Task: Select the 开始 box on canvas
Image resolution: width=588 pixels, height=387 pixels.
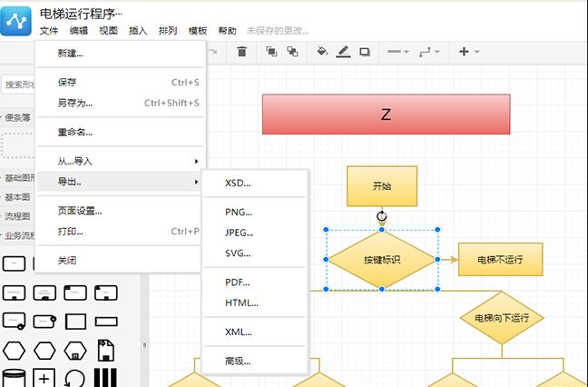Action: tap(382, 186)
